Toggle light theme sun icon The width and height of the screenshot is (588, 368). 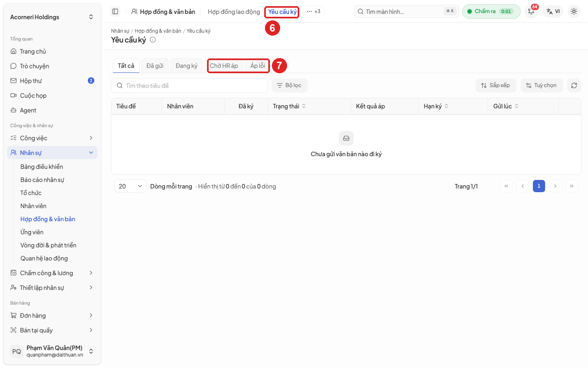574,11
